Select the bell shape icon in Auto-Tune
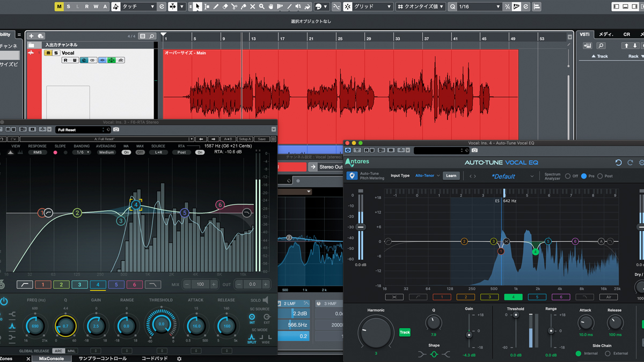The width and height of the screenshot is (644, 362). [434, 354]
